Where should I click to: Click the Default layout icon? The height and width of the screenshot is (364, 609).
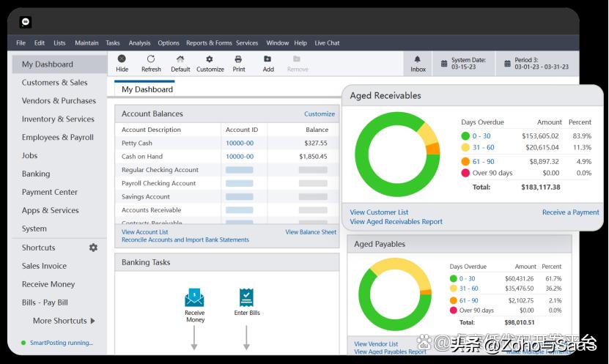[x=180, y=59]
